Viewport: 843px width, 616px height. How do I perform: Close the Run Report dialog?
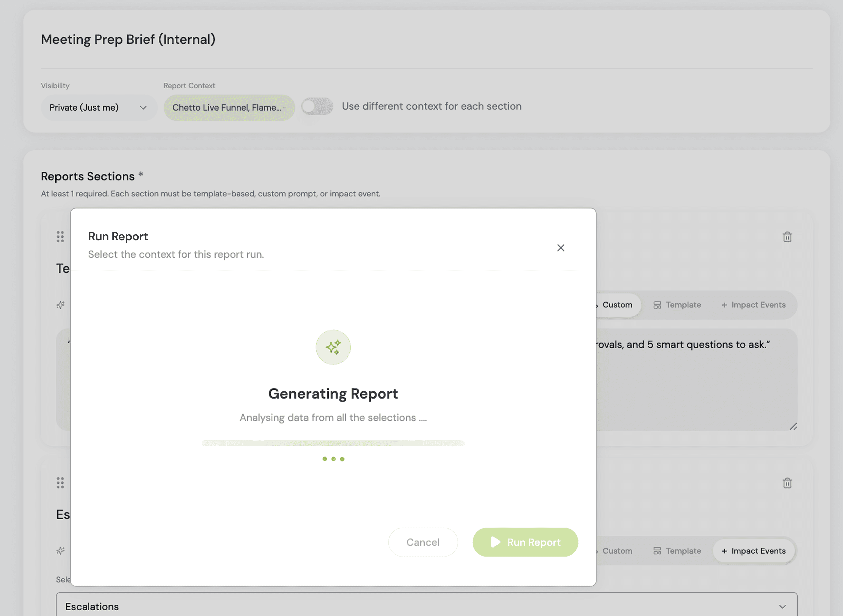click(560, 248)
